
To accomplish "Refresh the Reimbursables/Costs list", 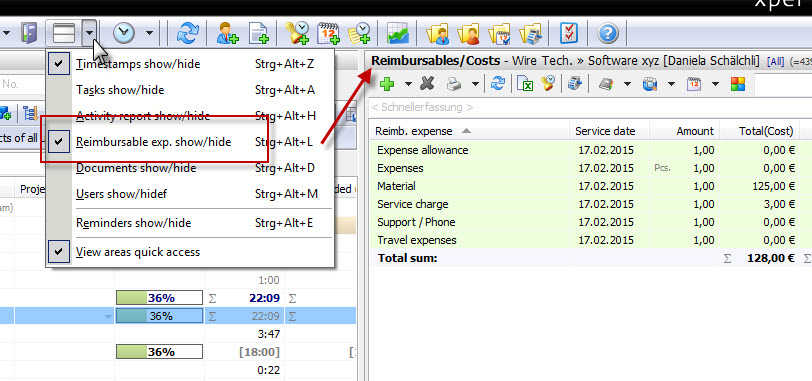I will pyautogui.click(x=498, y=83).
